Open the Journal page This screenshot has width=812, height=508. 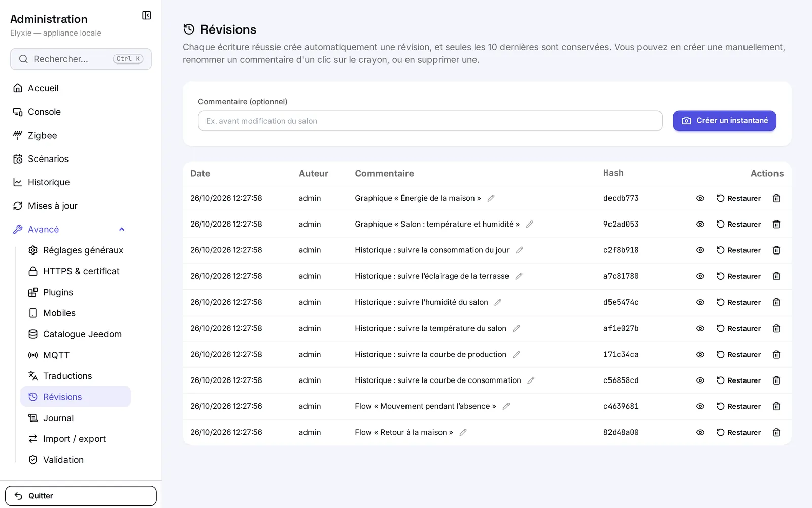[x=76, y=418]
